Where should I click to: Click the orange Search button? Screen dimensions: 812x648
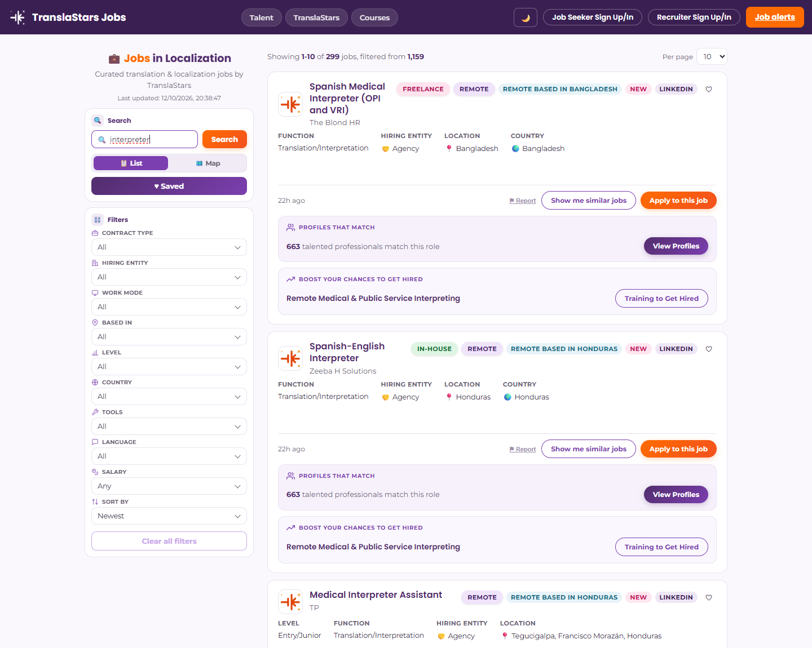[224, 139]
